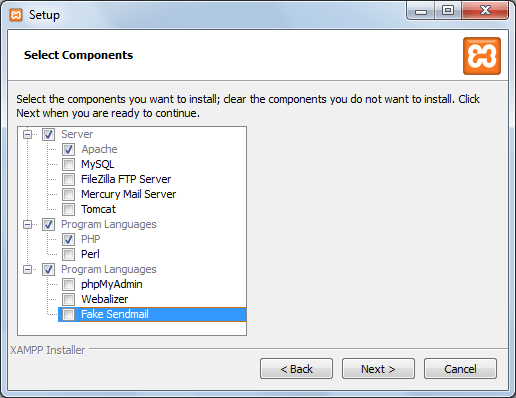Select the Apache tree item label

tap(99, 149)
